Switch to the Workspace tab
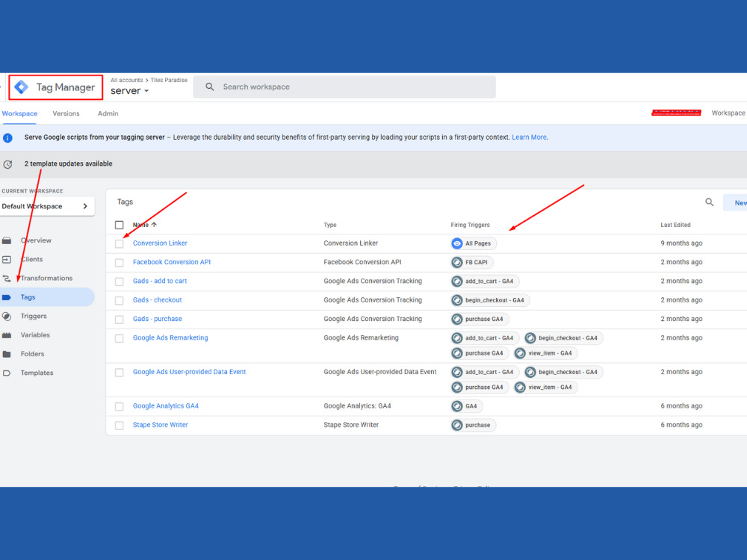The image size is (747, 560). [x=19, y=113]
